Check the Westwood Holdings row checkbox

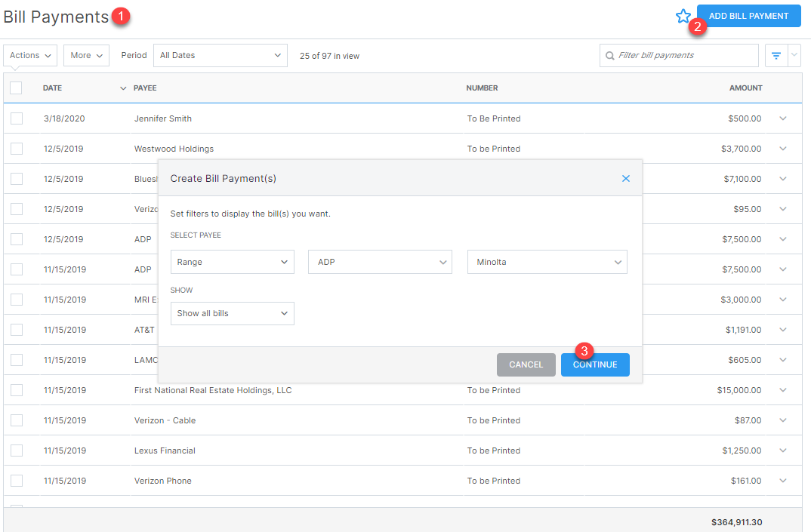pyautogui.click(x=17, y=149)
